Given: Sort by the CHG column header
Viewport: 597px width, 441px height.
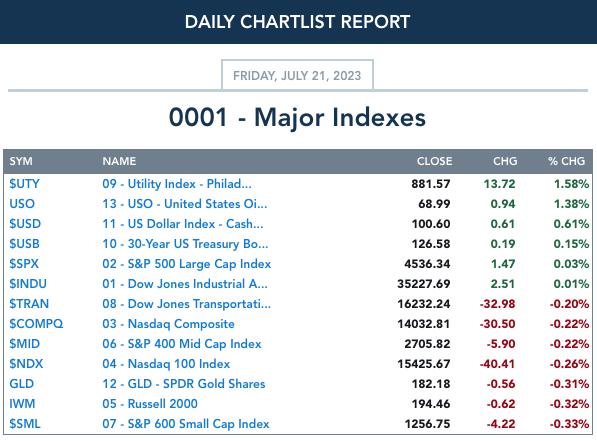Looking at the screenshot, I should pyautogui.click(x=505, y=161).
